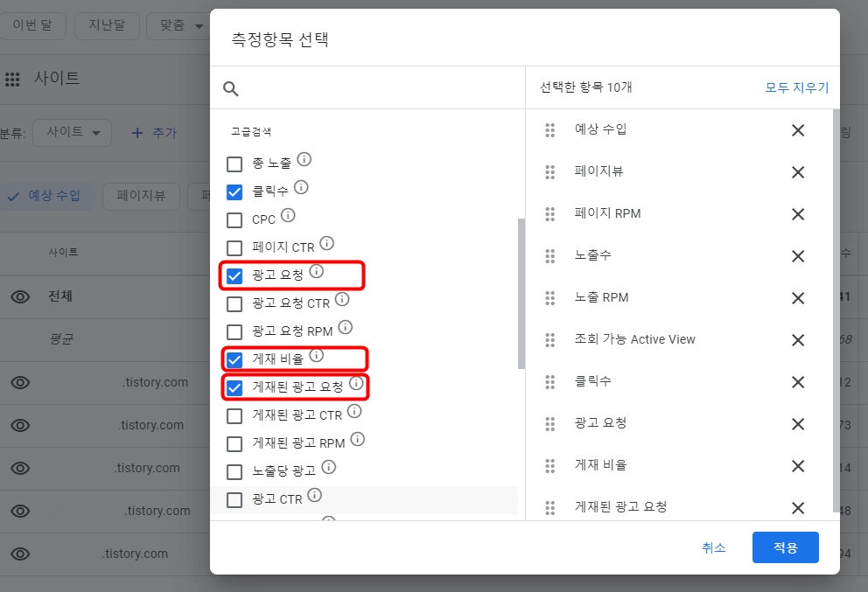The width and height of the screenshot is (868, 592).
Task: Click the search magnifier icon in the dialog
Action: point(230,88)
